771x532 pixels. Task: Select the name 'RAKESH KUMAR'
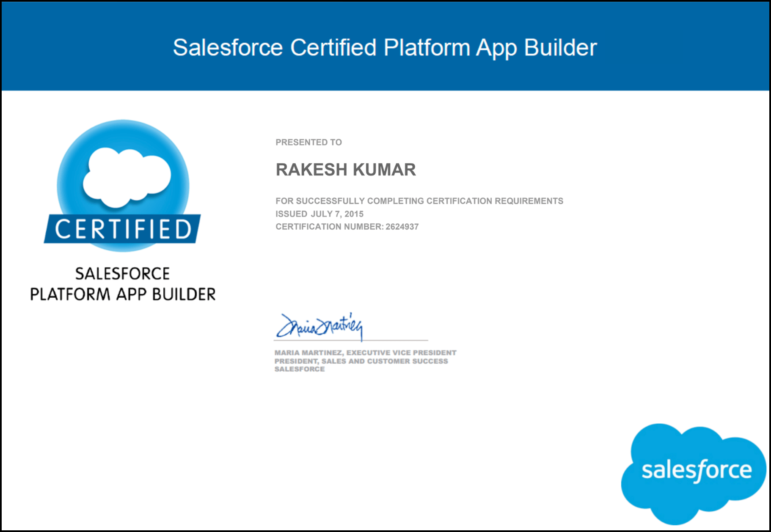(346, 170)
